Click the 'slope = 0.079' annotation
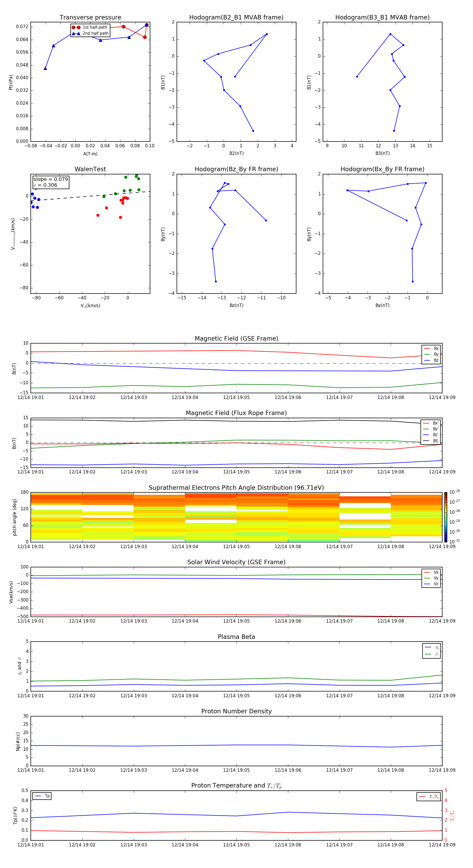473x868 pixels. [51, 179]
